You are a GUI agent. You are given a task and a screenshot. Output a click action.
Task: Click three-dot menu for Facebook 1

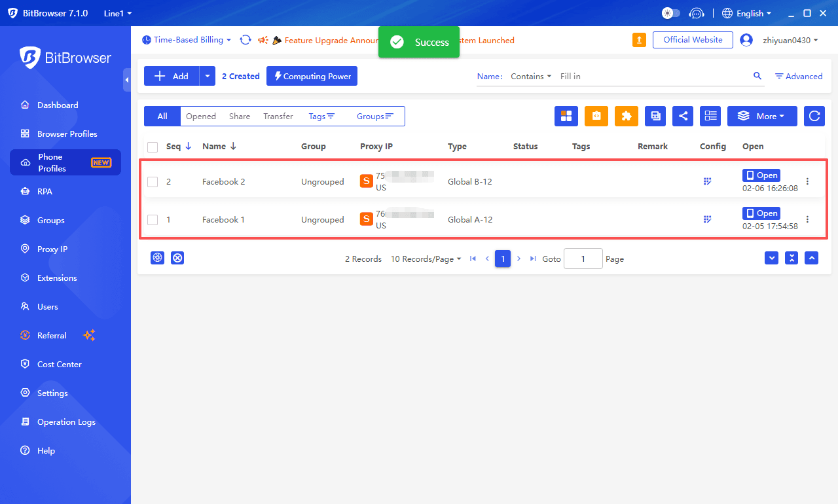click(x=807, y=219)
